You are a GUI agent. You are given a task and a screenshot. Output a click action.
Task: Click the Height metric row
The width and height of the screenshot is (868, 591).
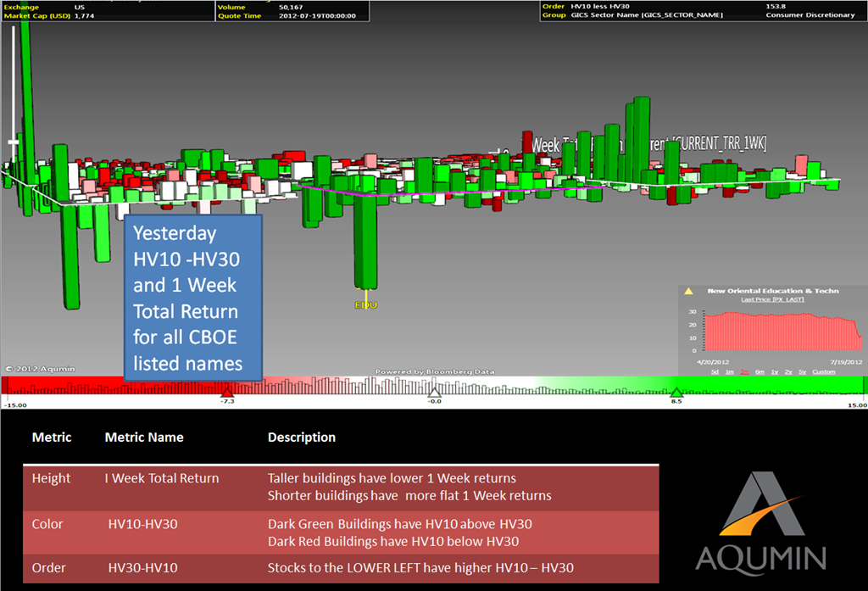click(341, 487)
